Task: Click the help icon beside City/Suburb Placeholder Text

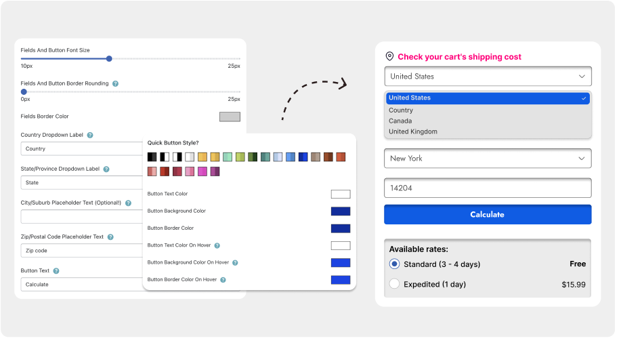Action: (x=128, y=203)
